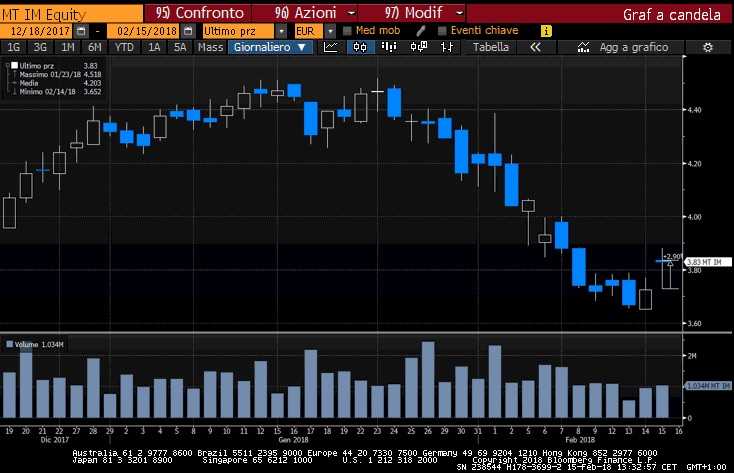Open the Tabella view
The image size is (734, 473).
(x=491, y=47)
